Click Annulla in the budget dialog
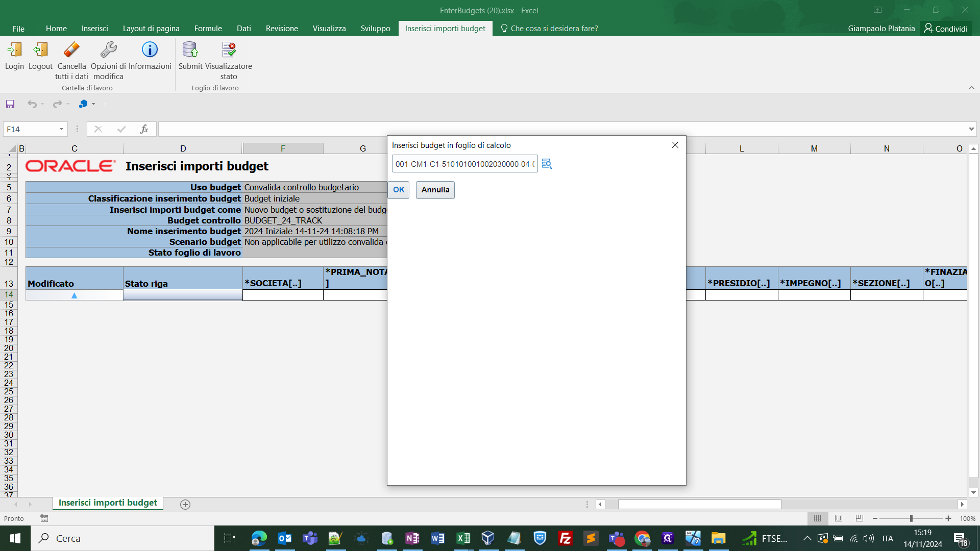Viewport: 980px width, 551px height. [x=435, y=190]
